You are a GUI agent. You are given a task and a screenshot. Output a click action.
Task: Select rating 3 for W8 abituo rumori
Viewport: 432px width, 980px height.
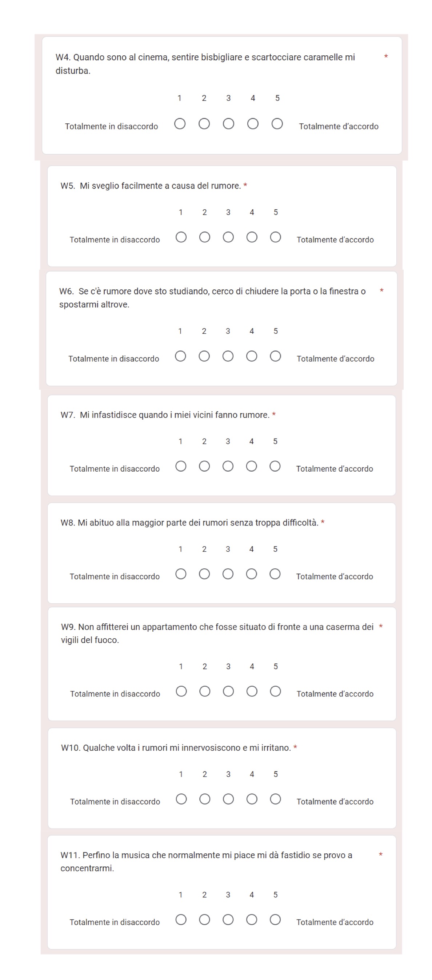click(228, 574)
